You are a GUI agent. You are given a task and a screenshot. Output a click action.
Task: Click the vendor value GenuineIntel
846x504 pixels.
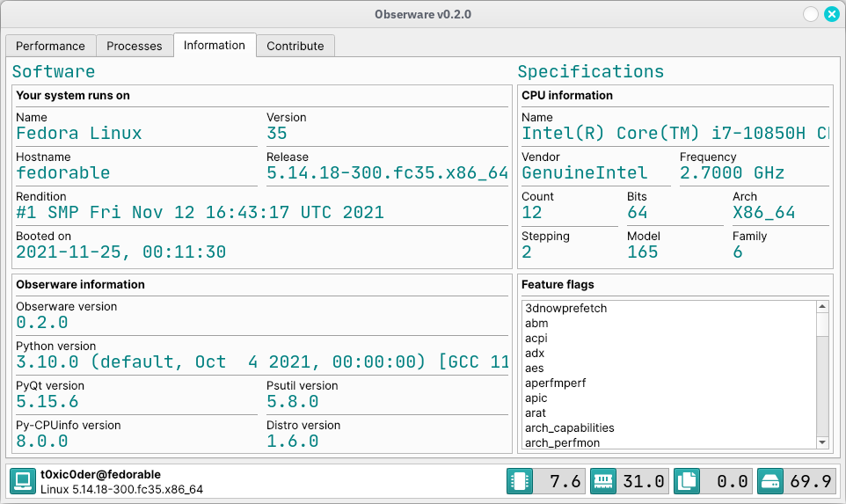click(584, 172)
